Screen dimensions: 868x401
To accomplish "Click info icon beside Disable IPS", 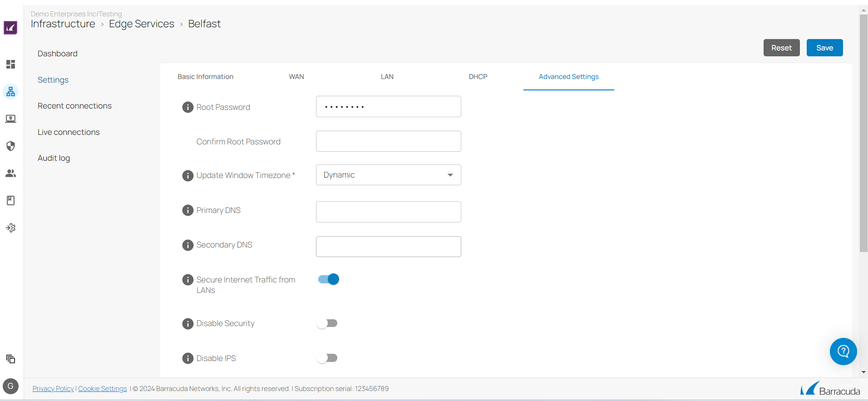I will click(187, 358).
